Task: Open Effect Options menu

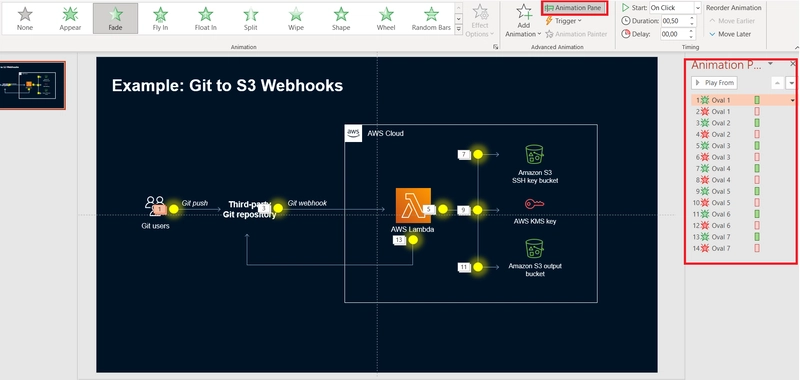Action: [x=480, y=20]
